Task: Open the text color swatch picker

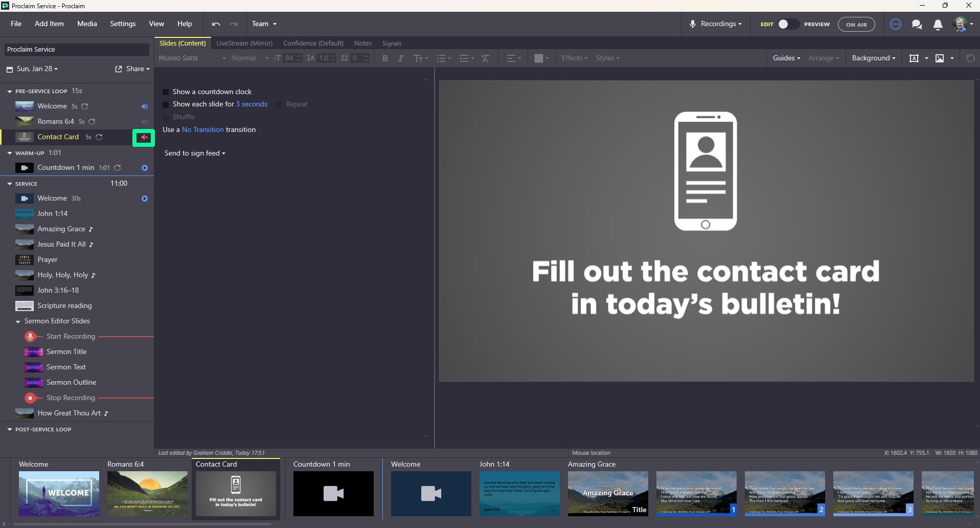Action: coord(541,58)
